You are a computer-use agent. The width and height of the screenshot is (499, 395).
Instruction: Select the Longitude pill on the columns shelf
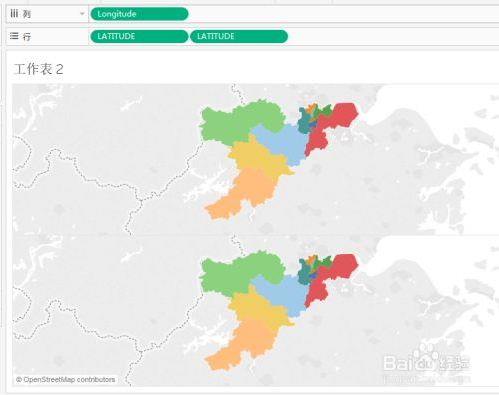(x=139, y=14)
